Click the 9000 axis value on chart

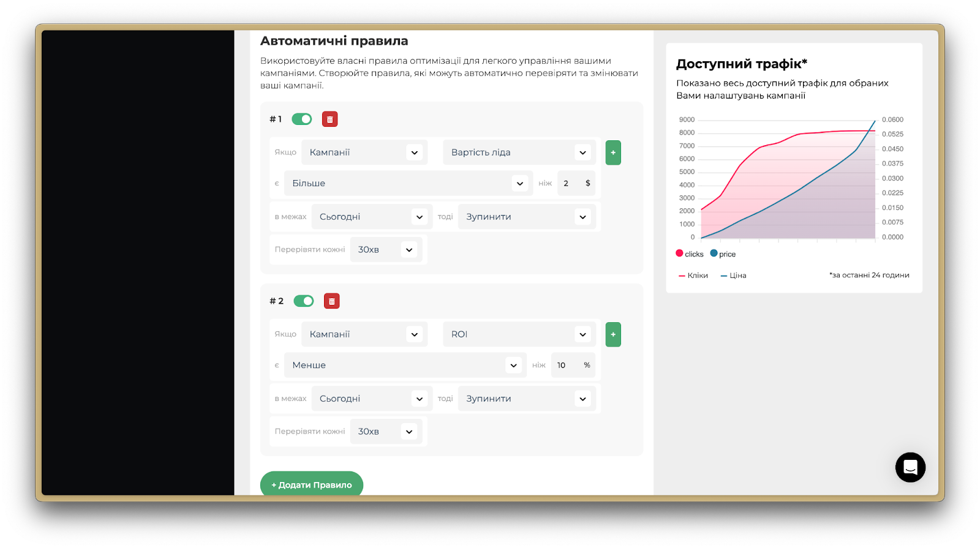[x=687, y=120]
